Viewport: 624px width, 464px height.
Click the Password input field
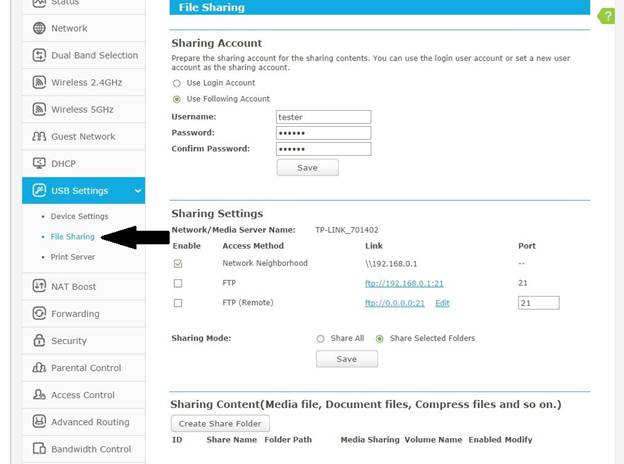click(324, 133)
